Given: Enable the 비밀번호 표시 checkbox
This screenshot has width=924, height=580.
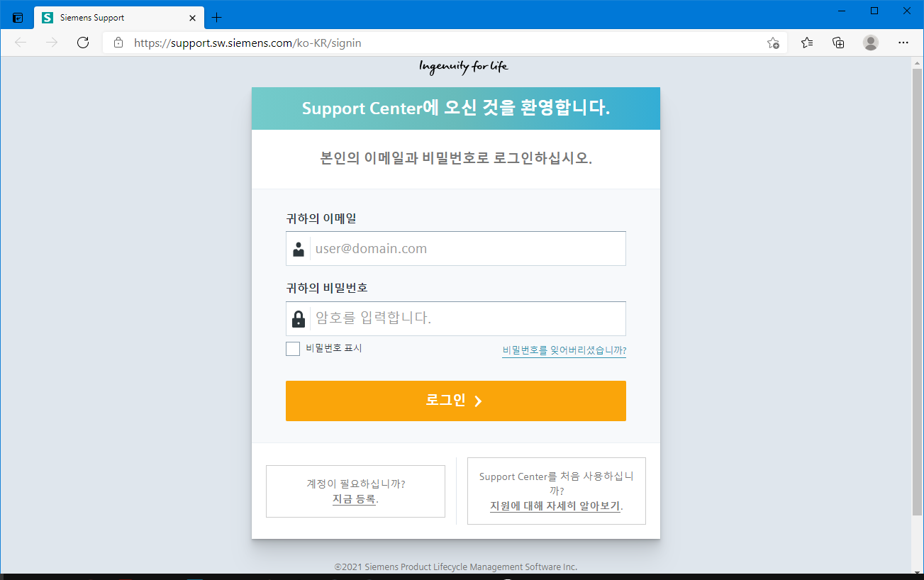Looking at the screenshot, I should tap(293, 349).
